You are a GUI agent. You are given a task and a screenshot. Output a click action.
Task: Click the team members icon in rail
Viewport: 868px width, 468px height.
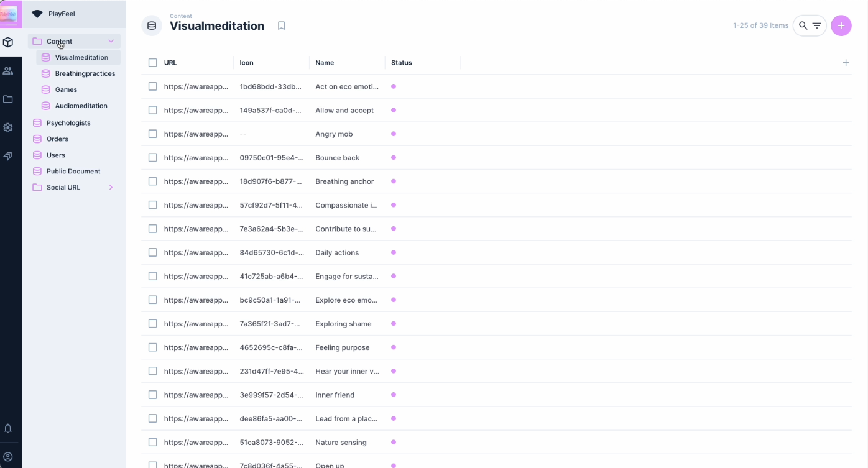click(x=8, y=71)
